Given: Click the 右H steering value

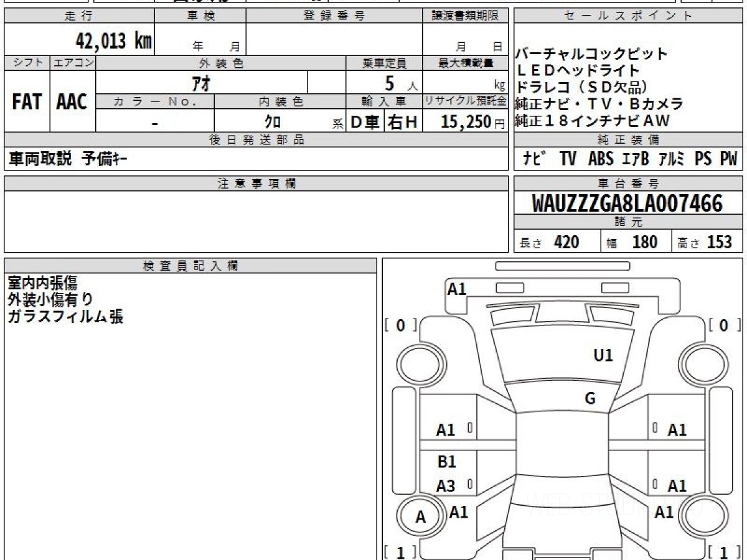Looking at the screenshot, I should click(x=403, y=122).
